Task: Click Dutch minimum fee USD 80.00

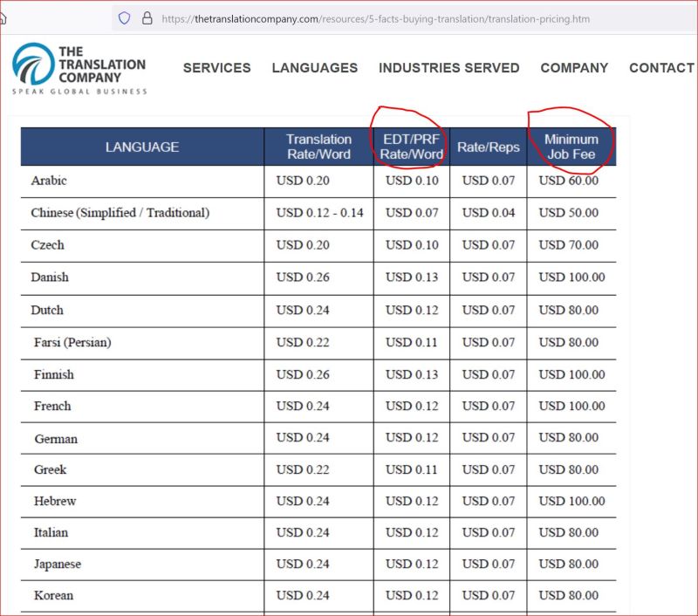Action: tap(569, 311)
